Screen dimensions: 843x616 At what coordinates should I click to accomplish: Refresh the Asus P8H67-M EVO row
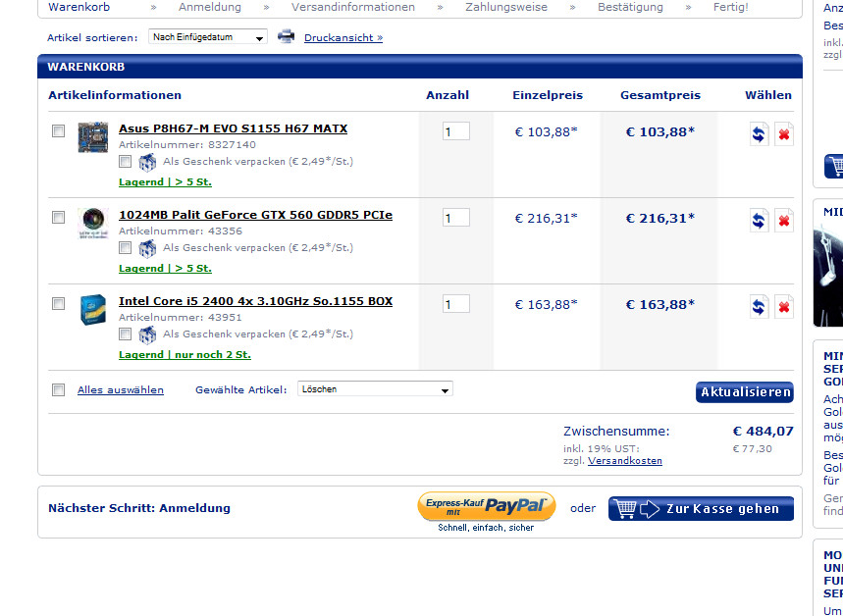click(759, 133)
